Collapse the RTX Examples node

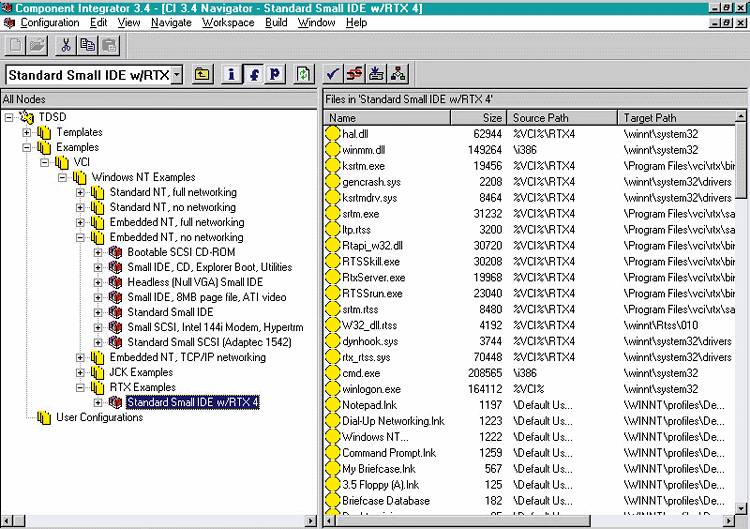(80, 387)
